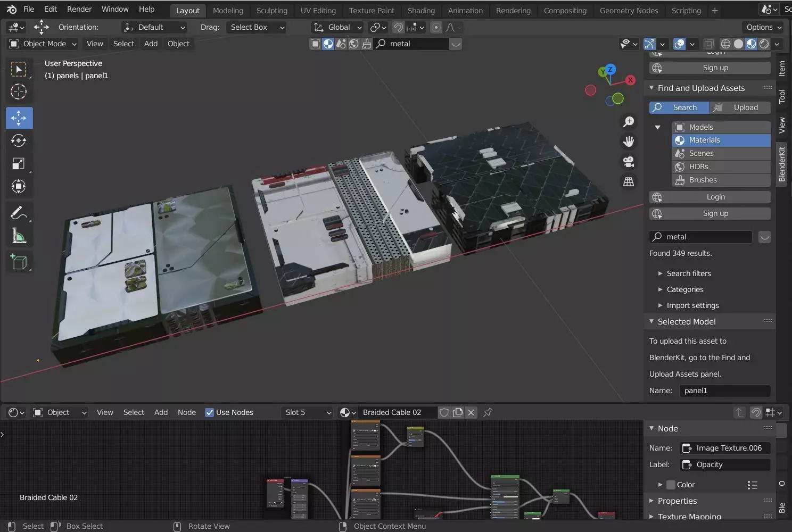Toggle show gizmos button
The height and width of the screenshot is (532, 792).
[649, 44]
